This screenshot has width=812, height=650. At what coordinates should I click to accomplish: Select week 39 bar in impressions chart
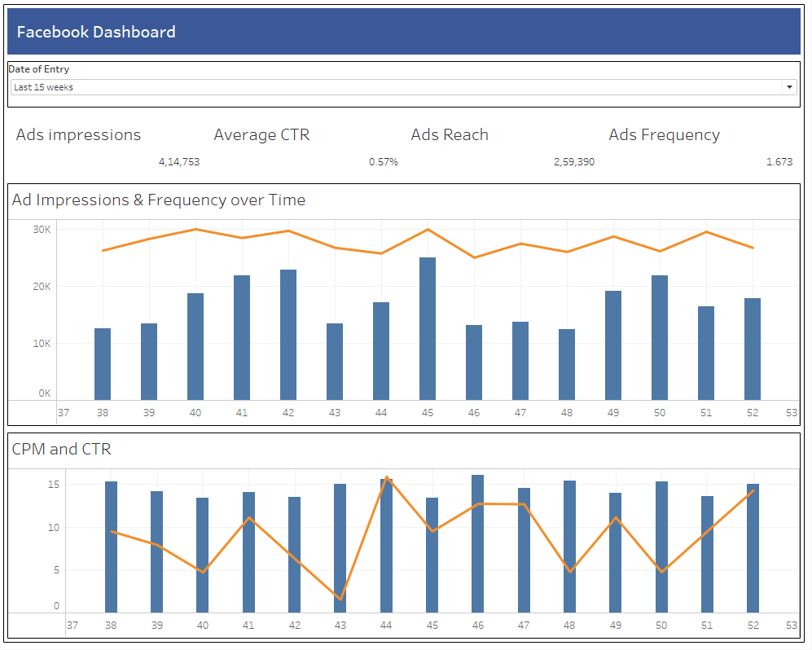point(149,362)
